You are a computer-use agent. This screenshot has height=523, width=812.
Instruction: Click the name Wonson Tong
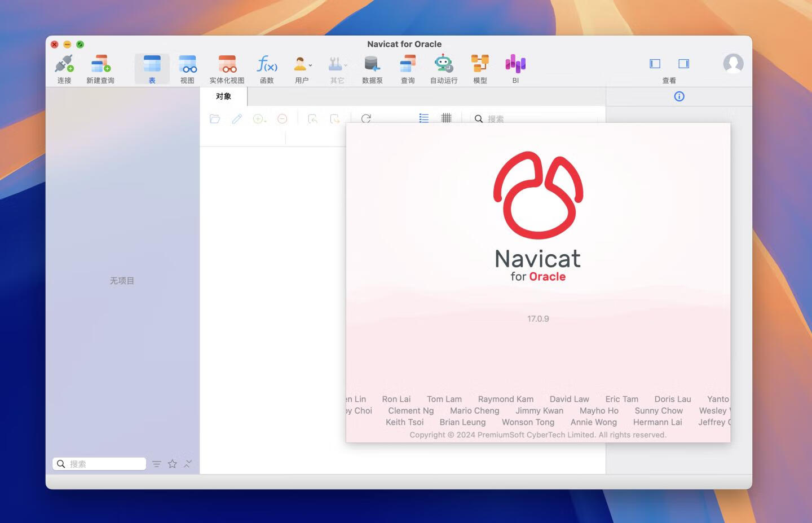[x=528, y=422]
